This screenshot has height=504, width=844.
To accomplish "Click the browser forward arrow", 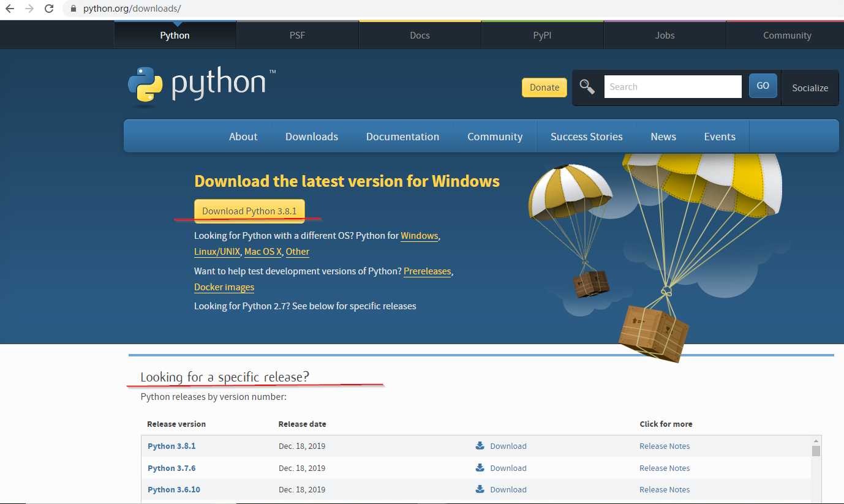I will tap(29, 9).
